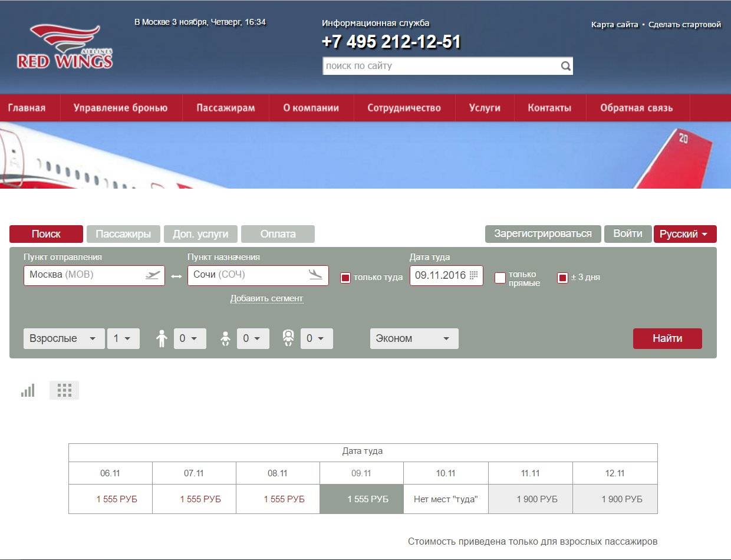
Task: Select the 06.11 price 1 555 РУБ
Action: click(110, 499)
